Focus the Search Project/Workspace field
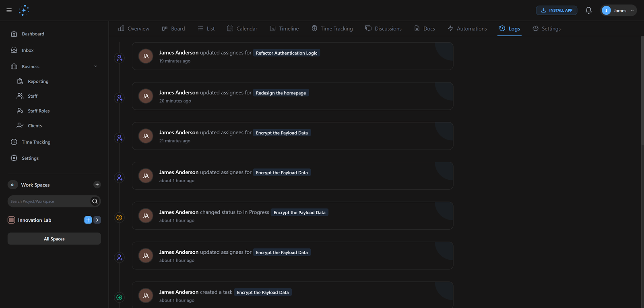This screenshot has height=308, width=644. pos(48,201)
